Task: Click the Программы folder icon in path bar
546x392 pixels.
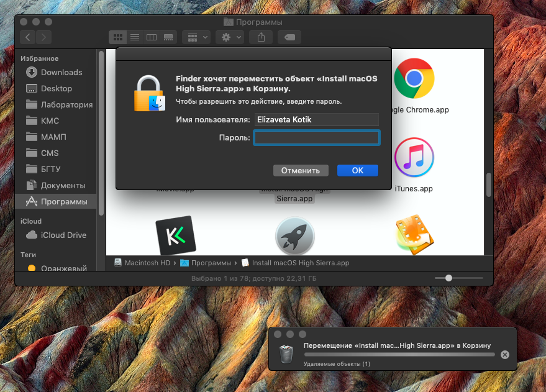Action: pyautogui.click(x=184, y=263)
